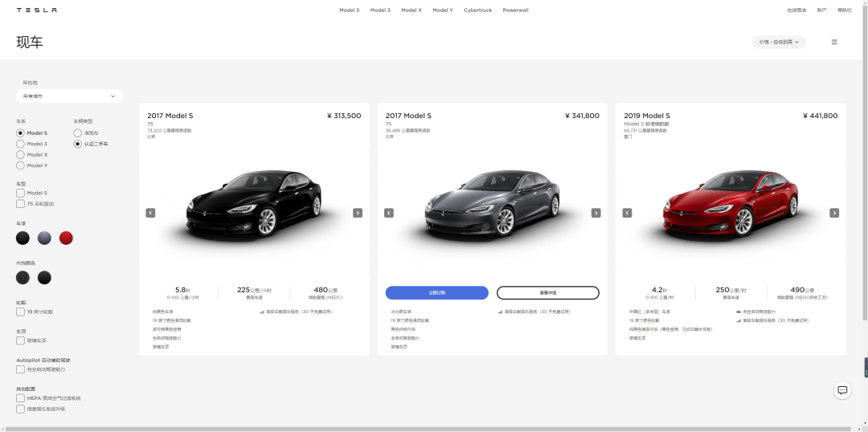The height and width of the screenshot is (432, 868).
Task: Check the HEPA air filtration option
Action: coord(20,398)
